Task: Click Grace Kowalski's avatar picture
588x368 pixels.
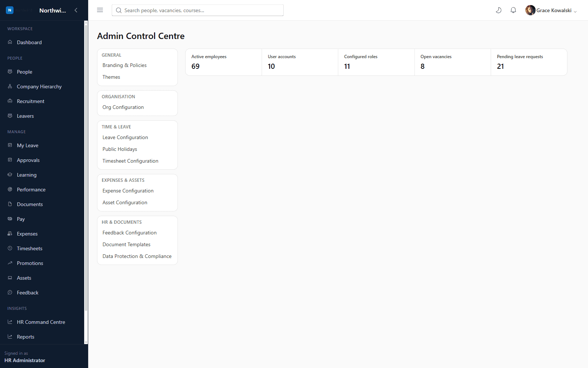Action: pyautogui.click(x=530, y=10)
